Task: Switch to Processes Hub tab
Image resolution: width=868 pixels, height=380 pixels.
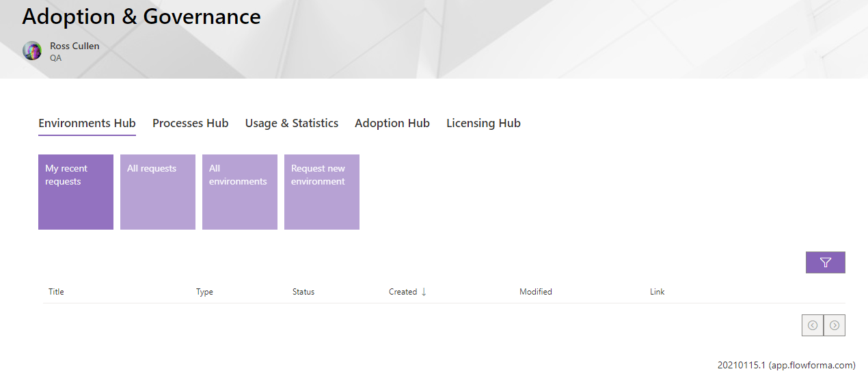Action: click(190, 123)
